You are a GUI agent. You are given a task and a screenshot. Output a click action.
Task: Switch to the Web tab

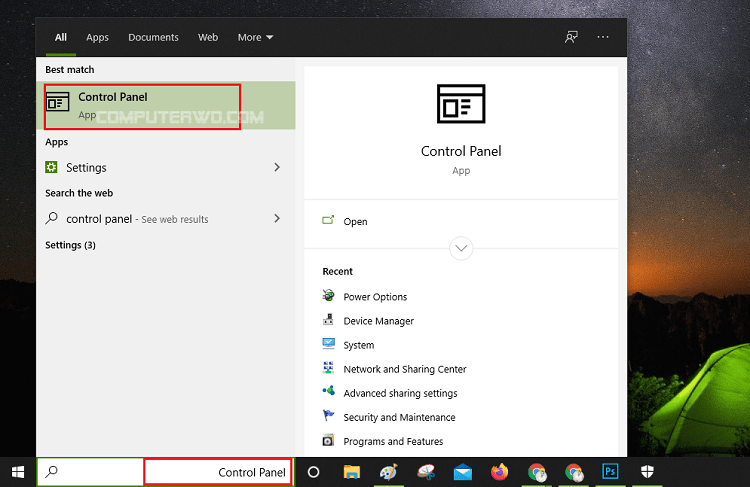(x=208, y=37)
